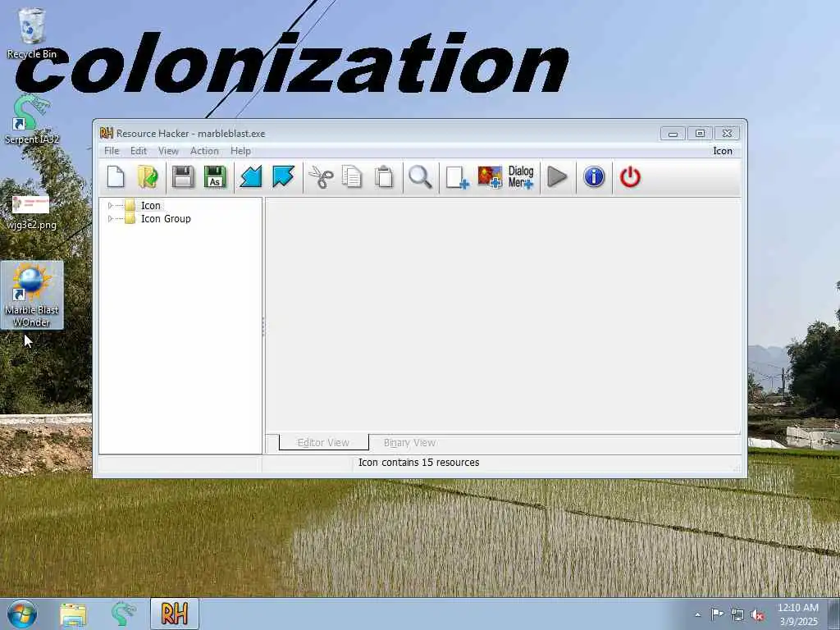Click the Dialog Menu insert icon
Screen dimensions: 840x630
click(521, 177)
